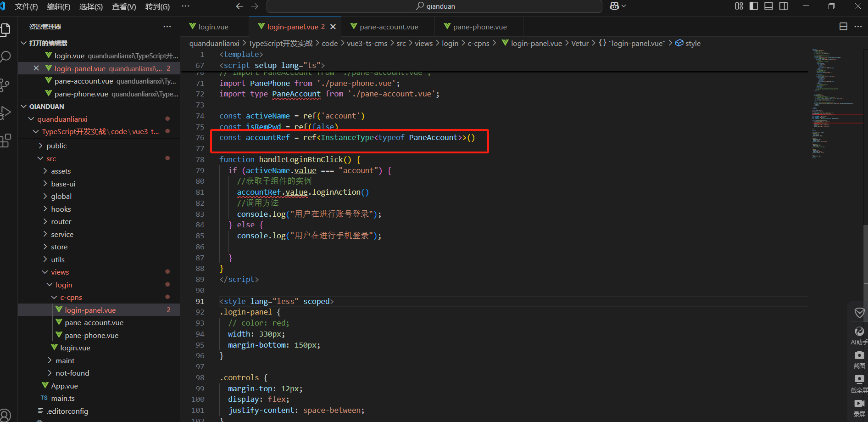Click the AI助手 floating icon
This screenshot has width=868, height=422.
click(x=859, y=335)
